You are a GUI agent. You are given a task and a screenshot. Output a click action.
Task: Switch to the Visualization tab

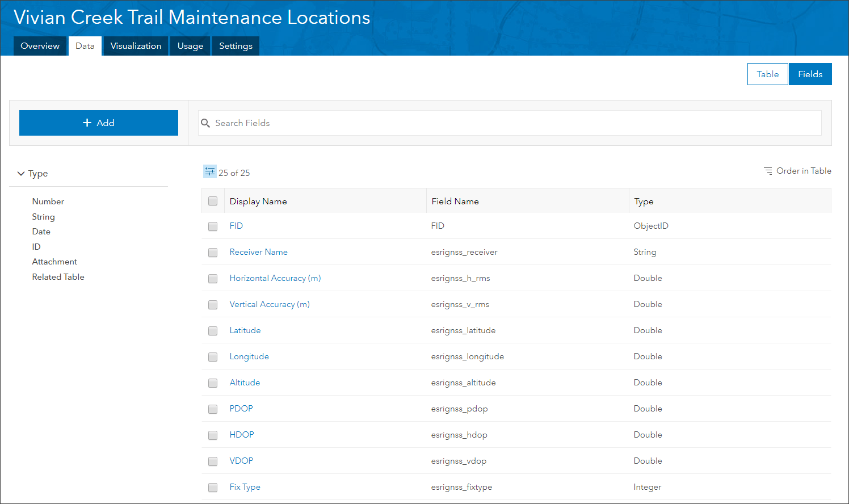(136, 46)
